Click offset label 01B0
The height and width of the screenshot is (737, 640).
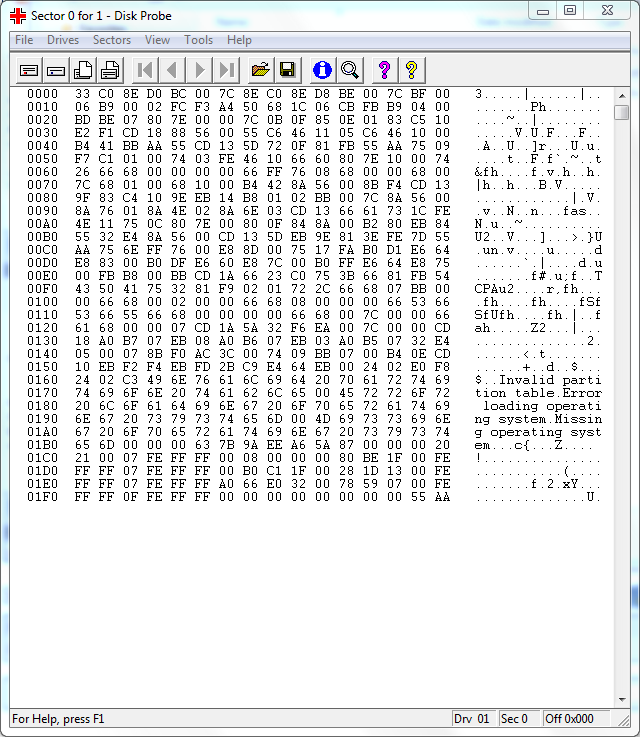(x=42, y=445)
